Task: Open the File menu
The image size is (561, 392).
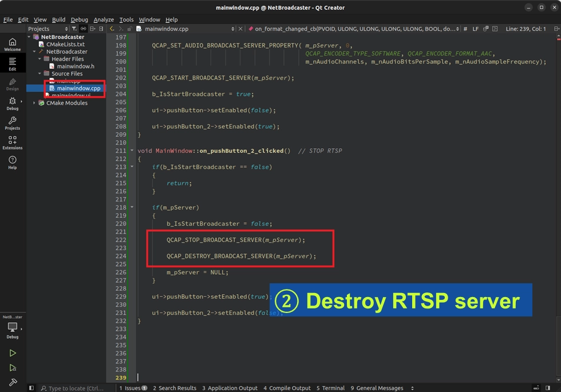Action: [8, 19]
